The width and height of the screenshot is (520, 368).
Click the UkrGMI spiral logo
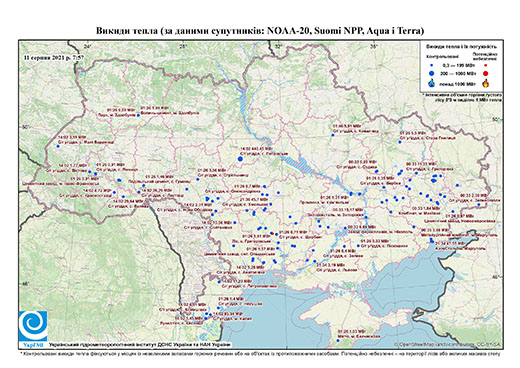tap(33, 327)
